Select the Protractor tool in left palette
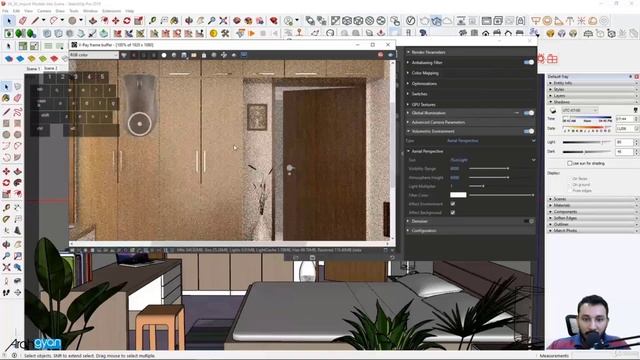The height and width of the screenshot is (360, 640). click(x=6, y=219)
